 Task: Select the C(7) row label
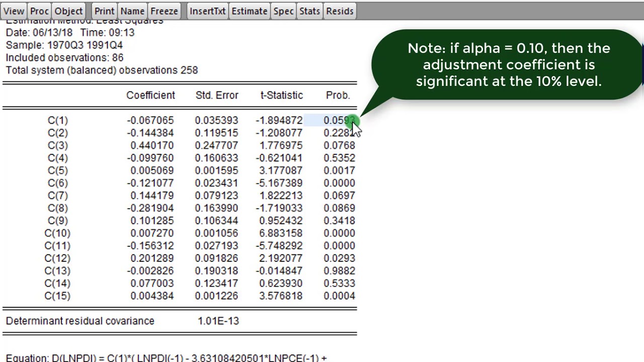[x=58, y=196]
